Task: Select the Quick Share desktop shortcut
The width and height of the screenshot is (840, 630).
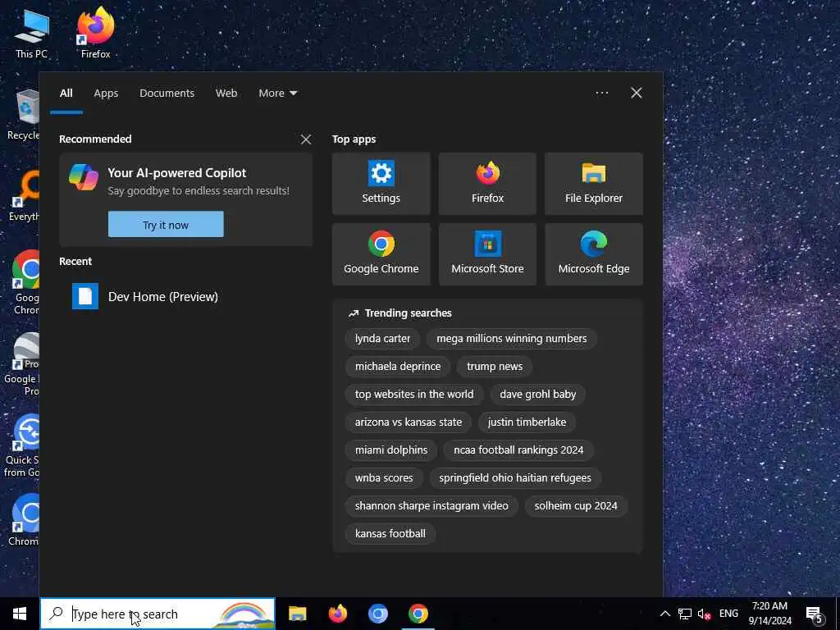Action: tap(22, 445)
